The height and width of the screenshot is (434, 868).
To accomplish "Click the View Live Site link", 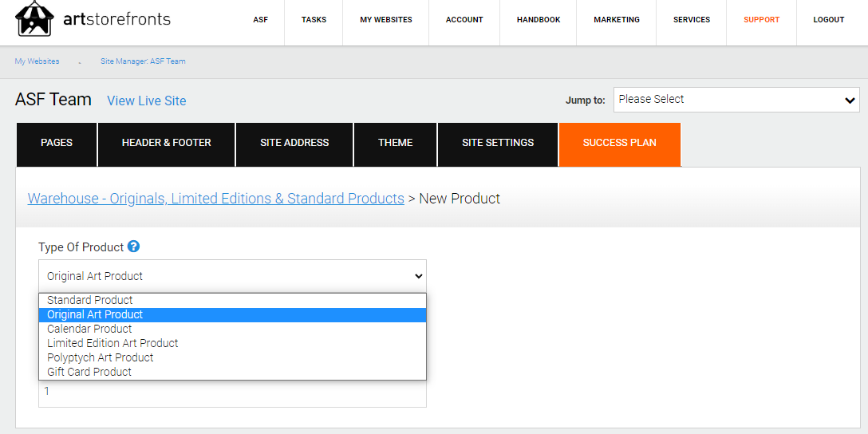I will 147,101.
